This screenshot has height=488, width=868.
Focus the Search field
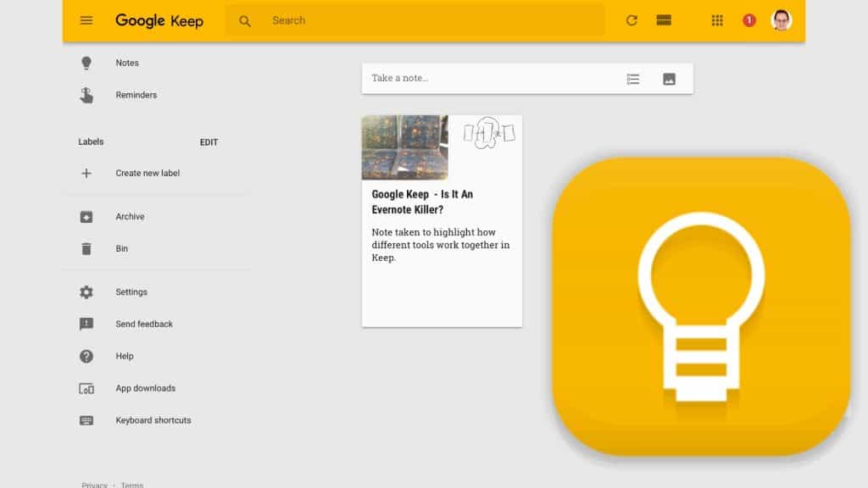(x=415, y=20)
